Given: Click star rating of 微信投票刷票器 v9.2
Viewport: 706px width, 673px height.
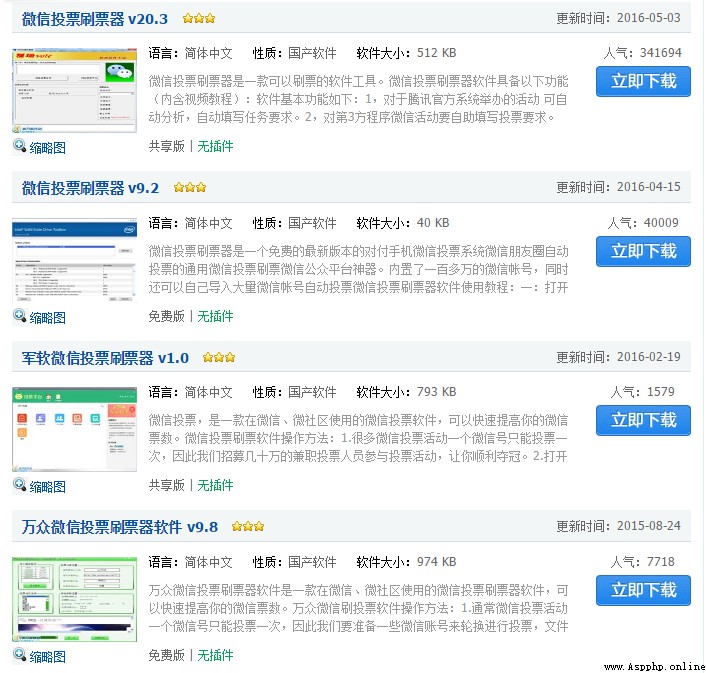Looking at the screenshot, I should [x=190, y=187].
